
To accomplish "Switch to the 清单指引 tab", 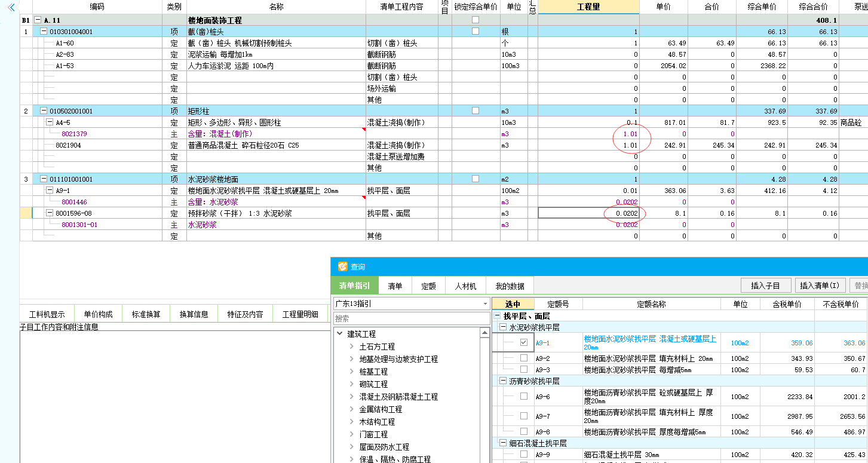I will (x=354, y=286).
